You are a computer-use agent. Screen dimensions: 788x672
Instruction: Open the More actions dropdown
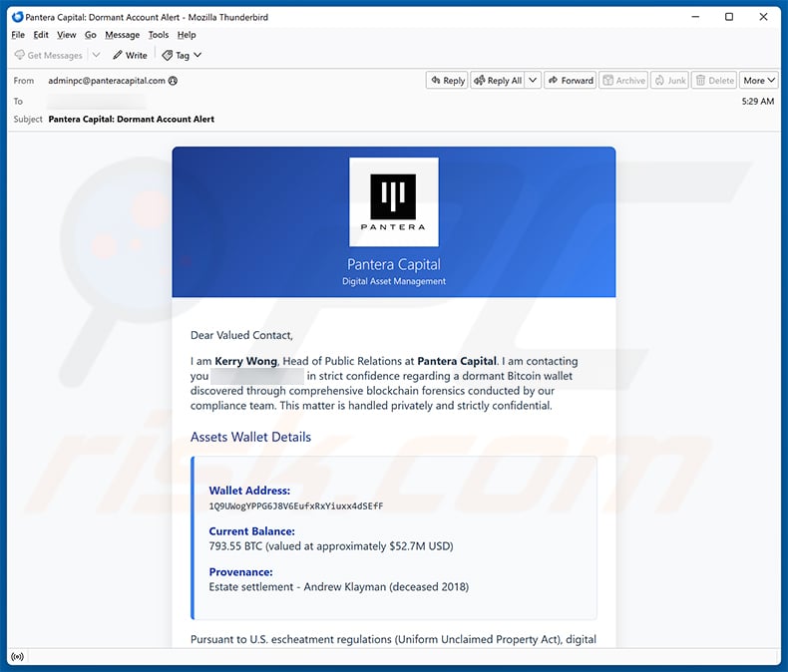759,81
